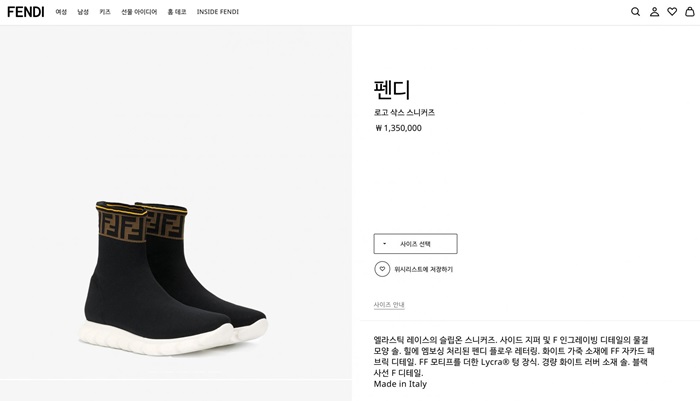Screen dimensions: 700x401
Task: Click the 위시리스트에 저장하기 label
Action: 423,269
